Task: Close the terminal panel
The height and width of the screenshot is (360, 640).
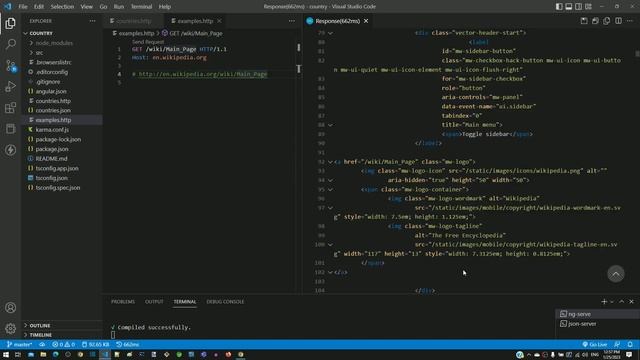Action: (631, 302)
